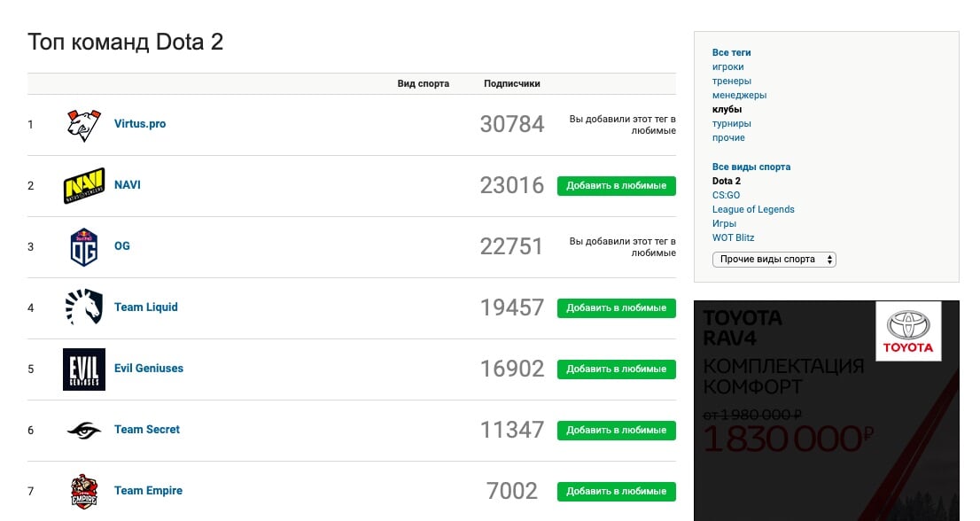
Task: Open the Team Empire link
Action: (148, 491)
